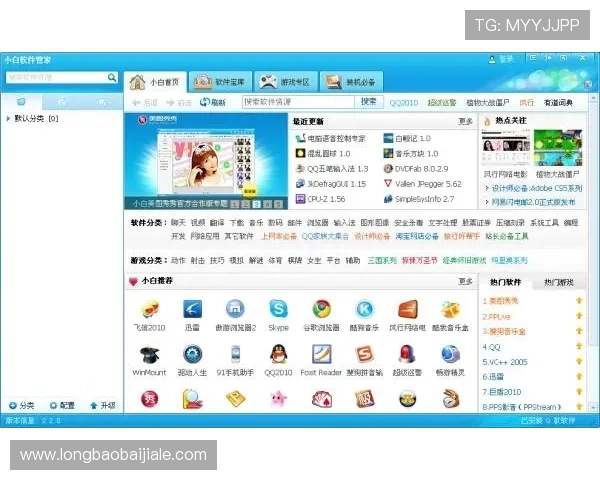Viewport: 600px width, 480px height.
Task: Click the magnifier icon in left search box
Action: (111, 78)
